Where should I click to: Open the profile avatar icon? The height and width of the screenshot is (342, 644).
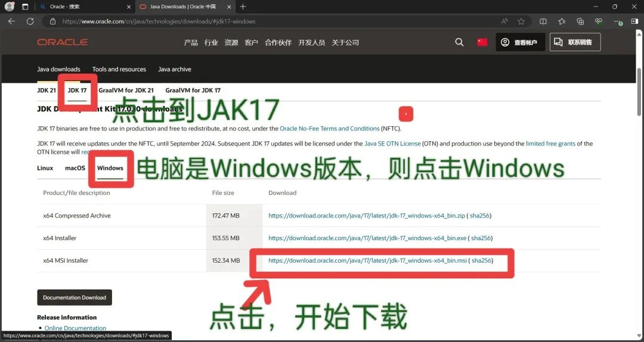[x=10, y=7]
